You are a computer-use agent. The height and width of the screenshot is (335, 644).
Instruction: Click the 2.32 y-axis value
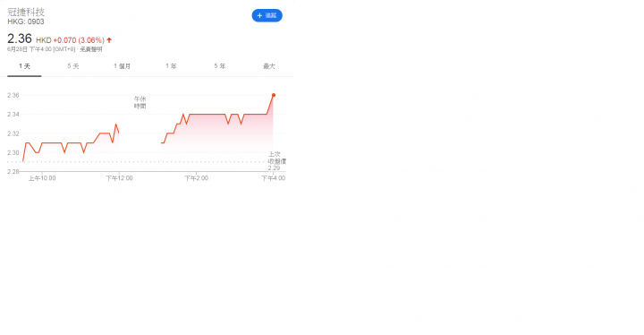click(13, 133)
